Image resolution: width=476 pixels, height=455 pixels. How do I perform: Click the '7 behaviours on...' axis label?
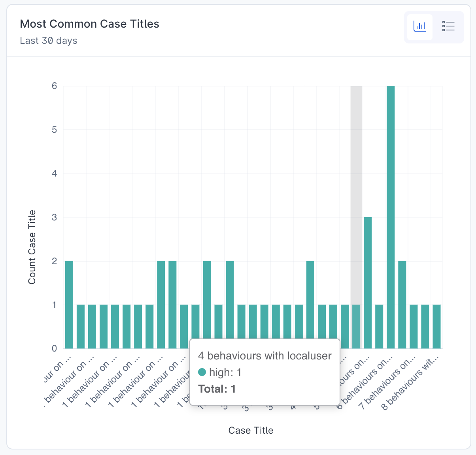pos(387,383)
